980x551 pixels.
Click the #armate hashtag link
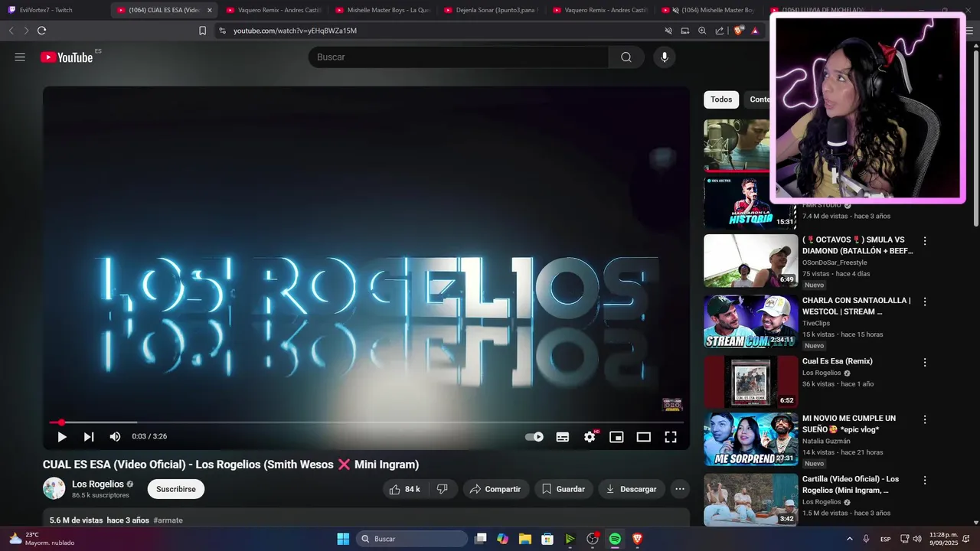[168, 520]
